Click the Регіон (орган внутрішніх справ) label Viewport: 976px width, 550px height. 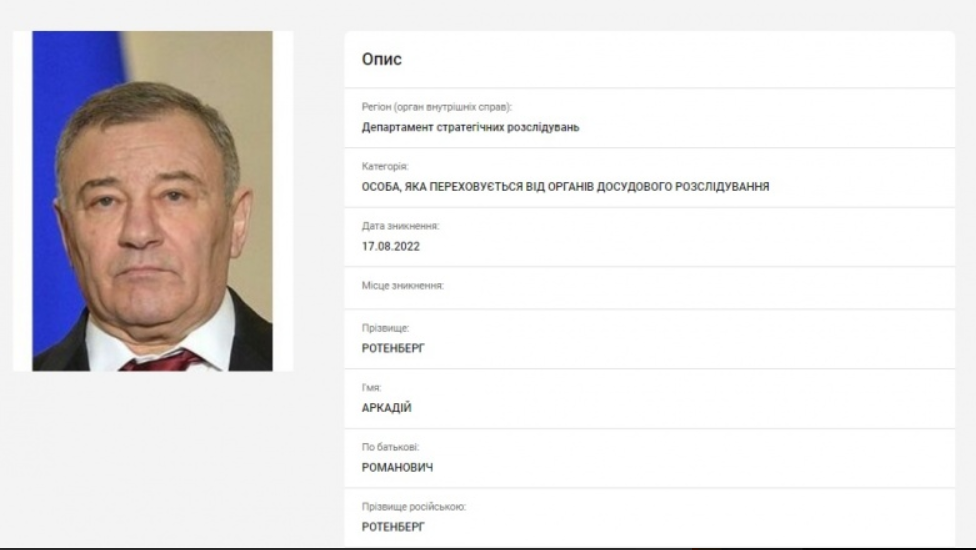(x=437, y=107)
